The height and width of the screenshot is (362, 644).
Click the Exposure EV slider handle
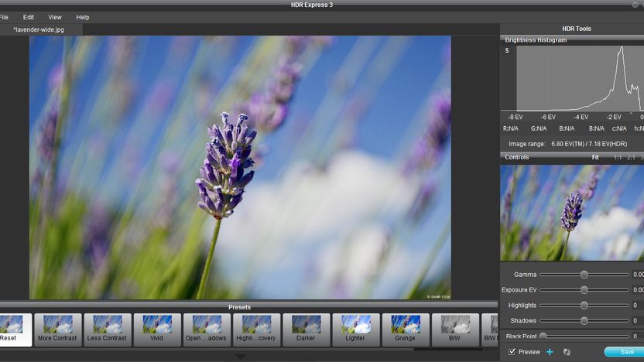[x=584, y=290]
